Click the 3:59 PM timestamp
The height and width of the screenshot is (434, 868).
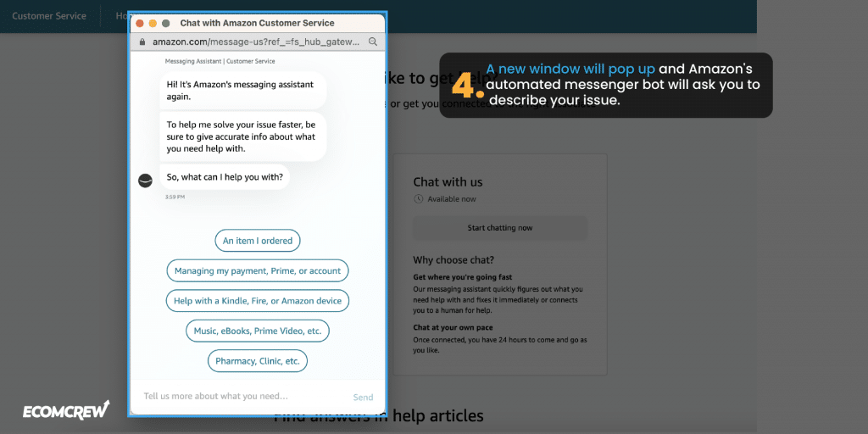(x=175, y=197)
